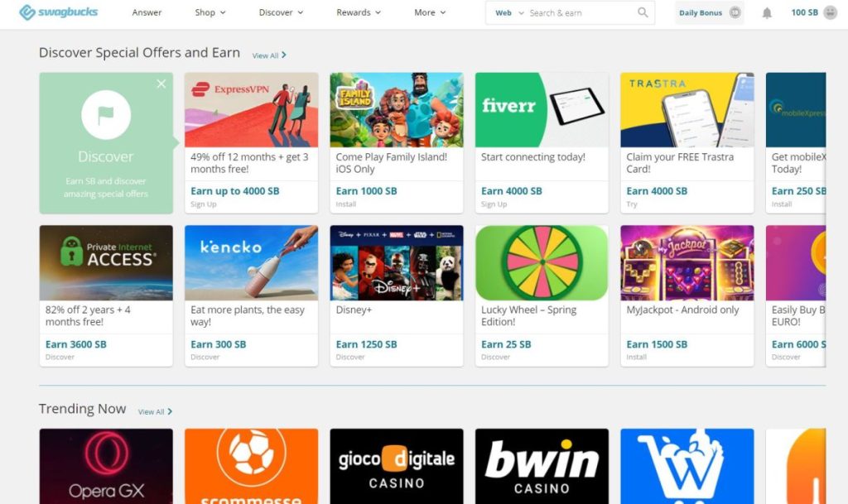Viewport: 848px width, 504px height.
Task: Open the profile avatar icon
Action: pyautogui.click(x=830, y=12)
